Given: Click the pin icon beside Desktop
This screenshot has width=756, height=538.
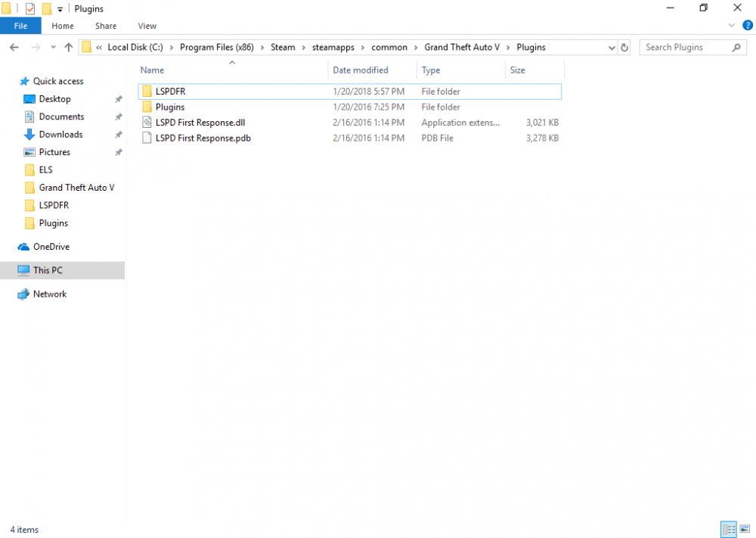Looking at the screenshot, I should tap(119, 99).
